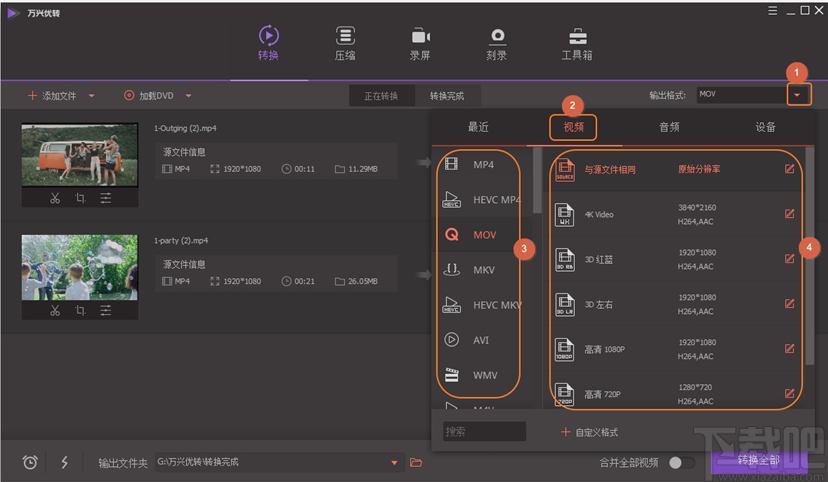
Task: Toggle the lightning high-speed conversion icon
Action: tap(64, 462)
